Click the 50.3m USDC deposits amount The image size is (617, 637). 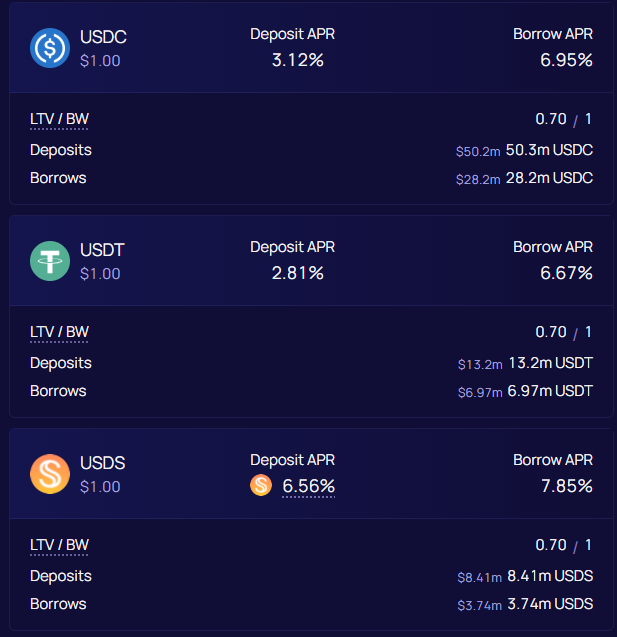[x=549, y=150]
